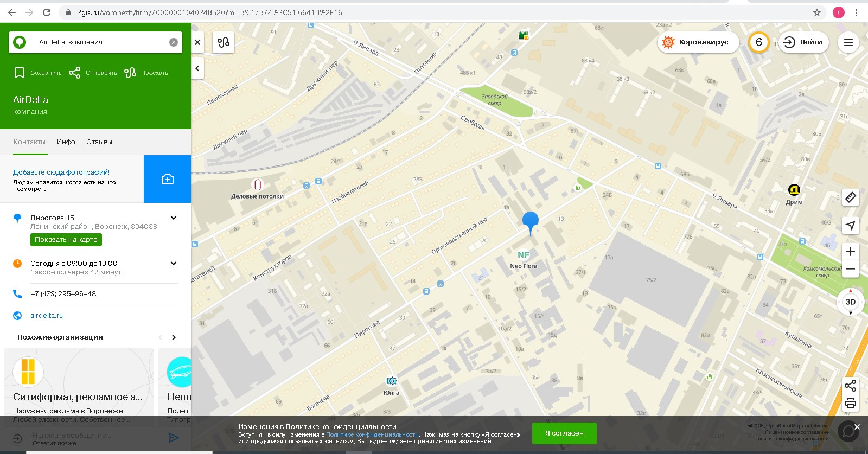Click the Показать на карте button

click(x=66, y=240)
